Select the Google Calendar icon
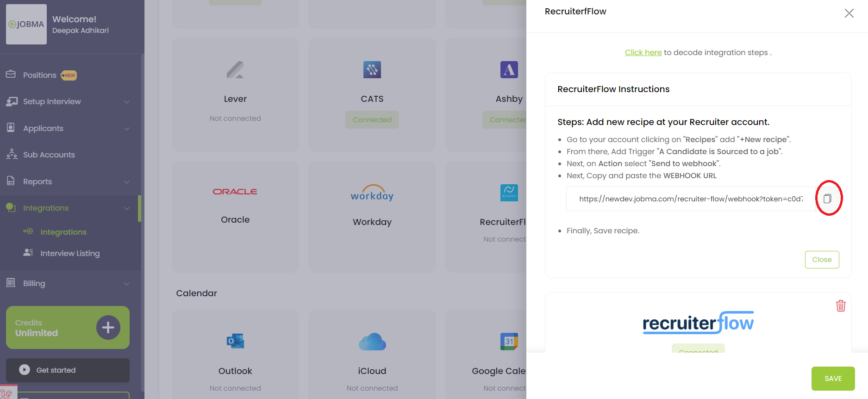This screenshot has height=399, width=868. pyautogui.click(x=509, y=342)
